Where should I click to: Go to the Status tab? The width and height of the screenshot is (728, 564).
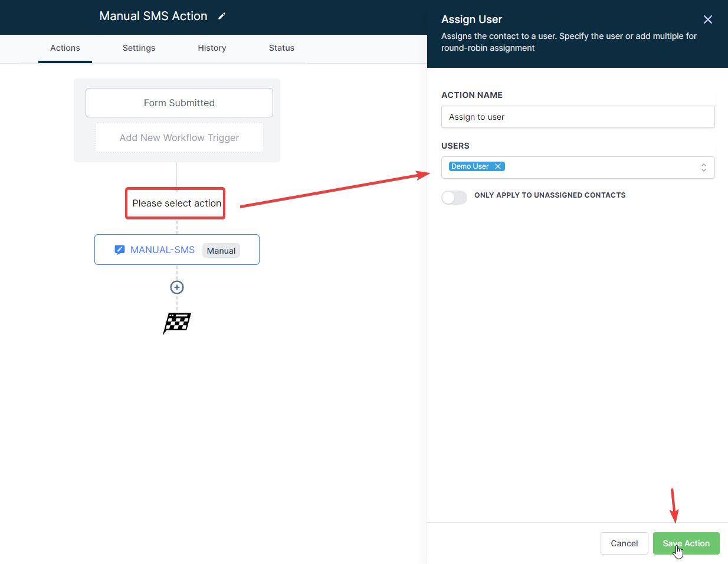point(281,48)
